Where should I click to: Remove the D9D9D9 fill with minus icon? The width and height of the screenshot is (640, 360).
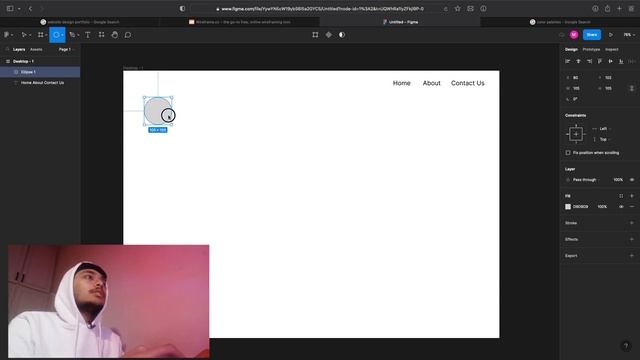point(632,207)
